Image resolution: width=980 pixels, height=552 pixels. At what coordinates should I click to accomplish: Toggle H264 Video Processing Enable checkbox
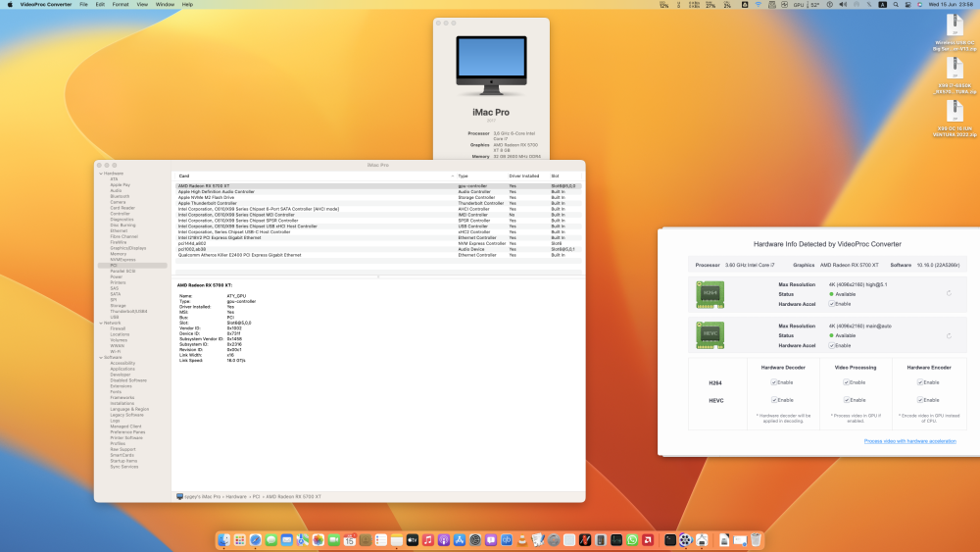tap(847, 382)
